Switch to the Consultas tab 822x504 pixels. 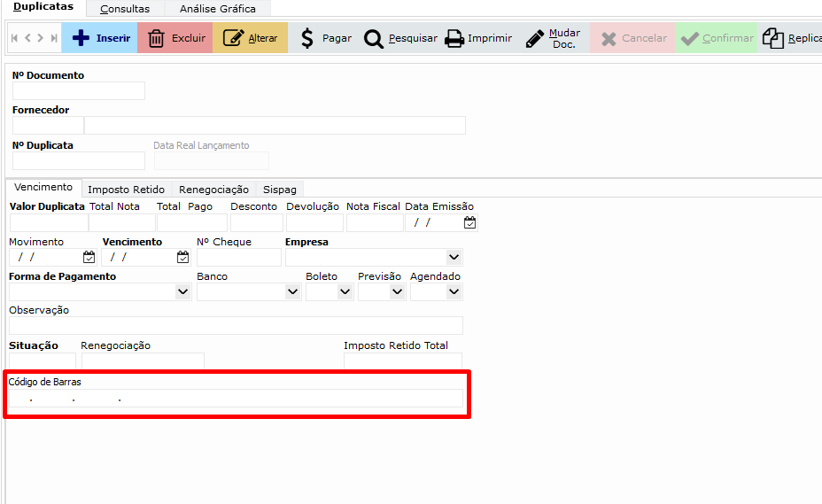pos(125,9)
